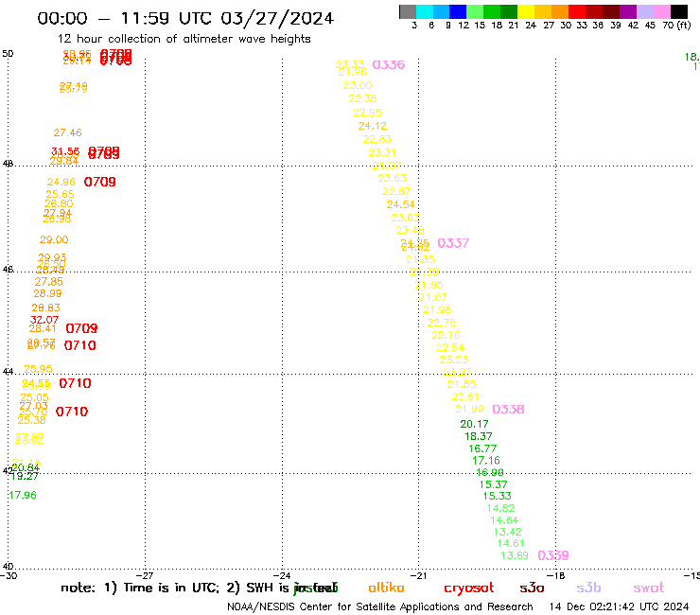Select the wave height value 14.82

click(x=500, y=508)
